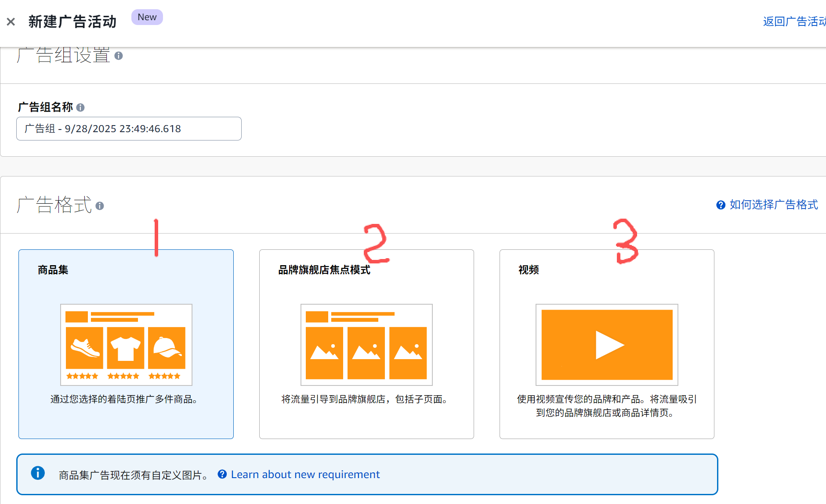Click the info icon next to 广告格式

(x=100, y=206)
